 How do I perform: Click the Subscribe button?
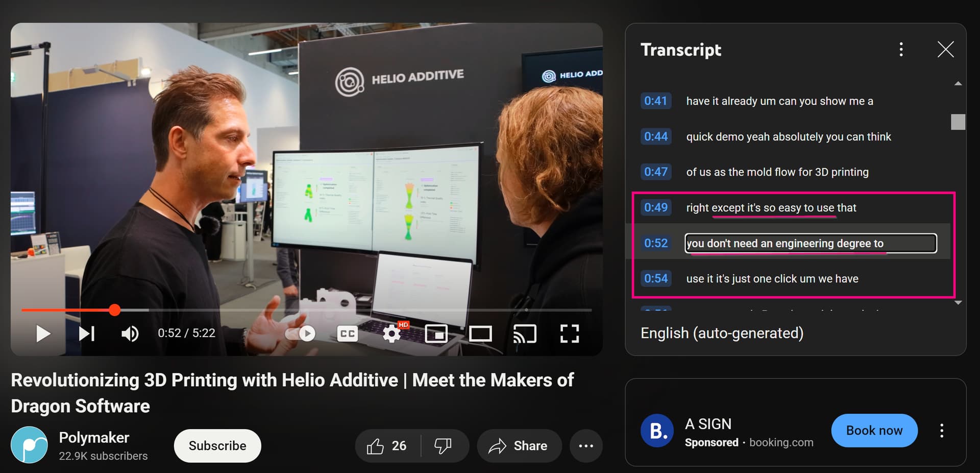[217, 446]
